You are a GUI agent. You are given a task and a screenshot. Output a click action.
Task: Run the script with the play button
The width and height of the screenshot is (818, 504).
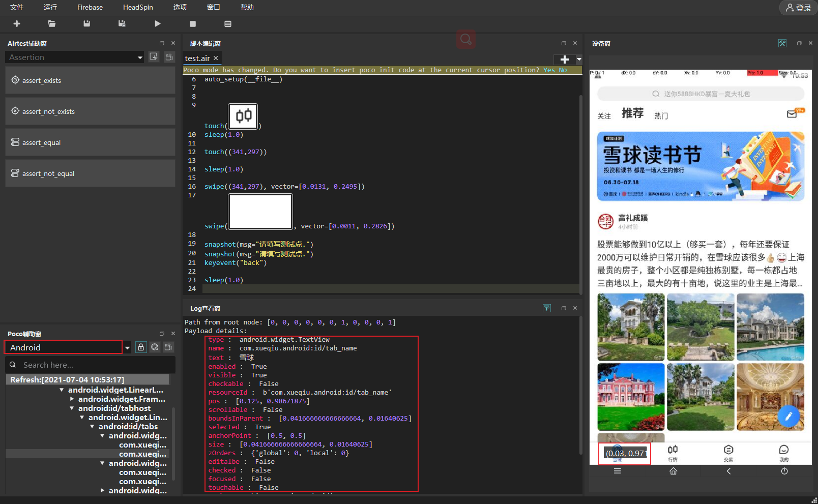point(158,24)
